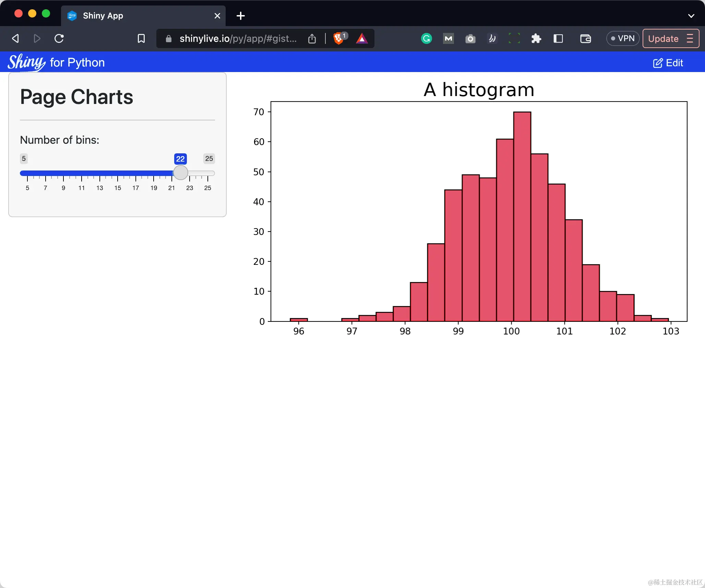Toggle the browser sidebar panel icon

point(558,38)
